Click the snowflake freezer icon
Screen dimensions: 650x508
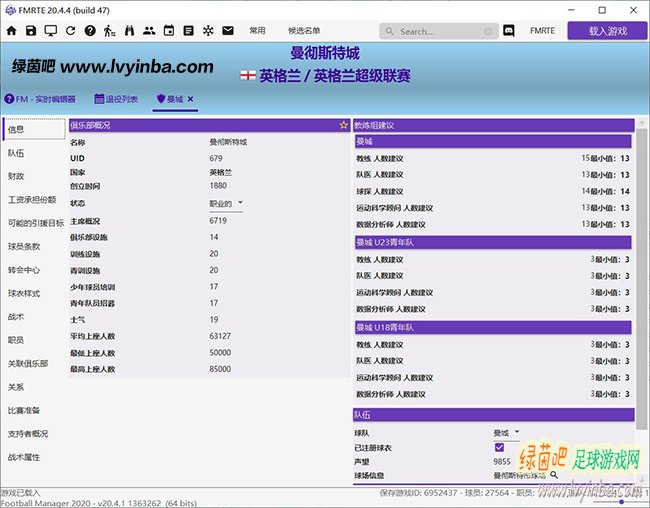pyautogui.click(x=208, y=31)
